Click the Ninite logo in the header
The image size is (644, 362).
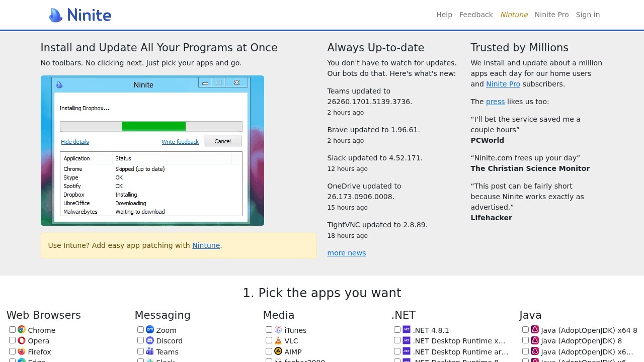[80, 15]
